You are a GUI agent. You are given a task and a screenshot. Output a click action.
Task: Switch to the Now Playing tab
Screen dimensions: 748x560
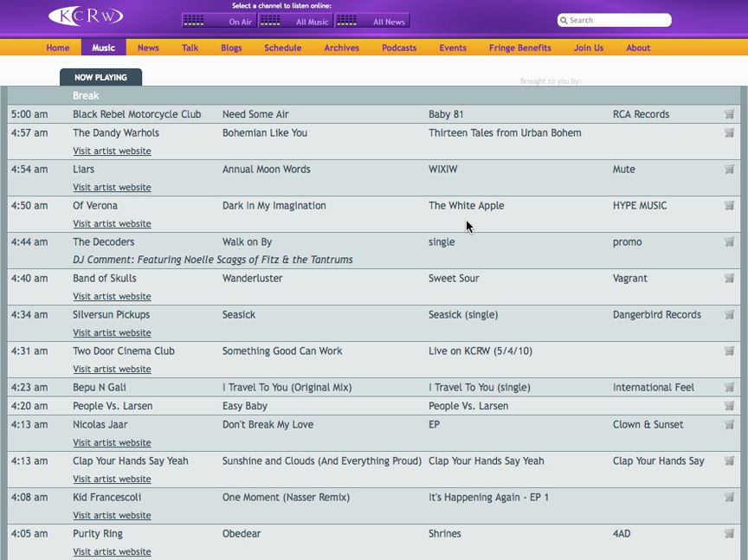[x=100, y=77]
